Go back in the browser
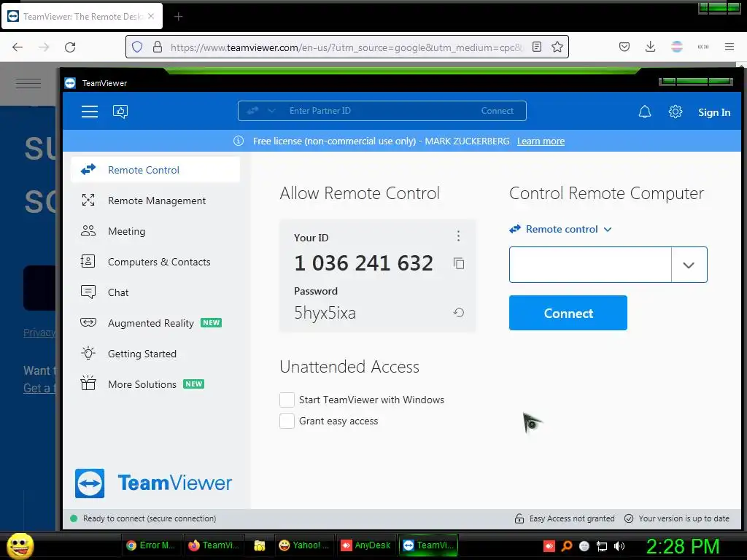747x560 pixels. point(18,47)
